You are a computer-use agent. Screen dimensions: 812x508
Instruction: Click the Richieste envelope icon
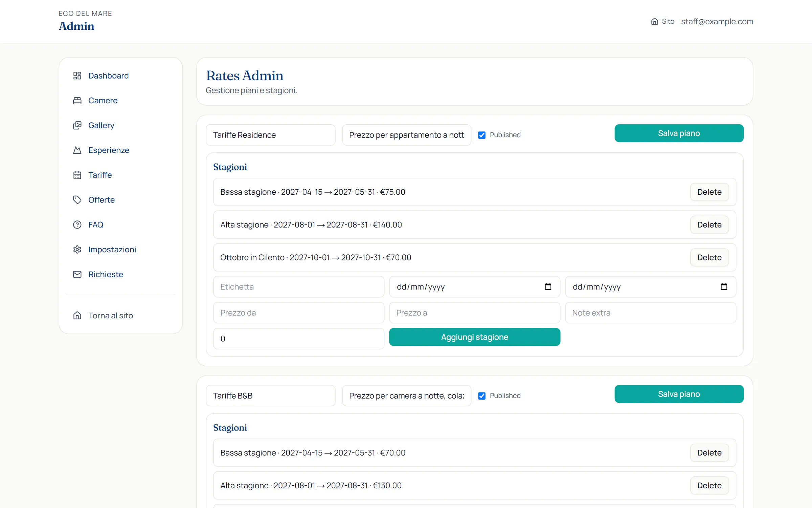click(77, 274)
